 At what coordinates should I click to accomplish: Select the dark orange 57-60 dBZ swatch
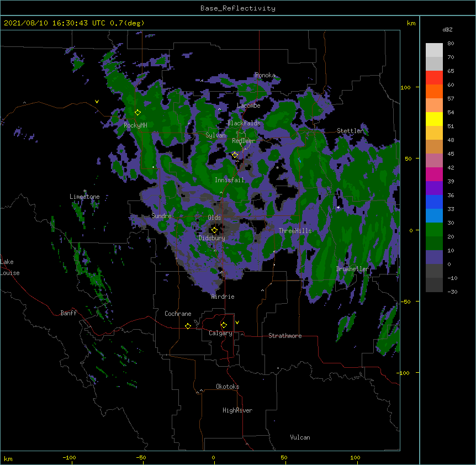click(x=434, y=91)
